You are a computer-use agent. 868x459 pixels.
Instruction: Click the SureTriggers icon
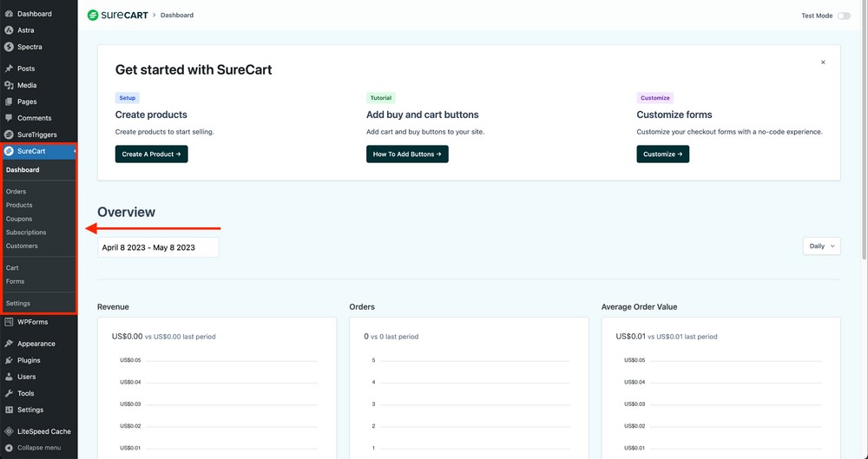tap(9, 134)
